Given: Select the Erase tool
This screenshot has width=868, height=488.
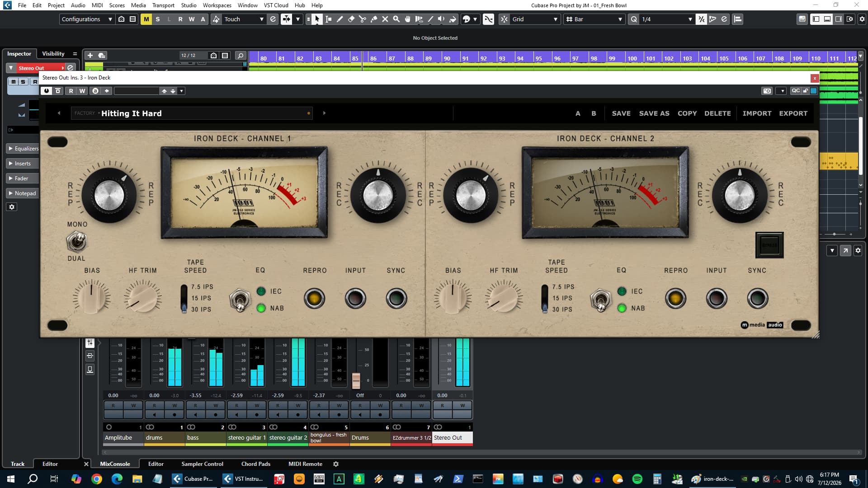Looking at the screenshot, I should pos(351,19).
